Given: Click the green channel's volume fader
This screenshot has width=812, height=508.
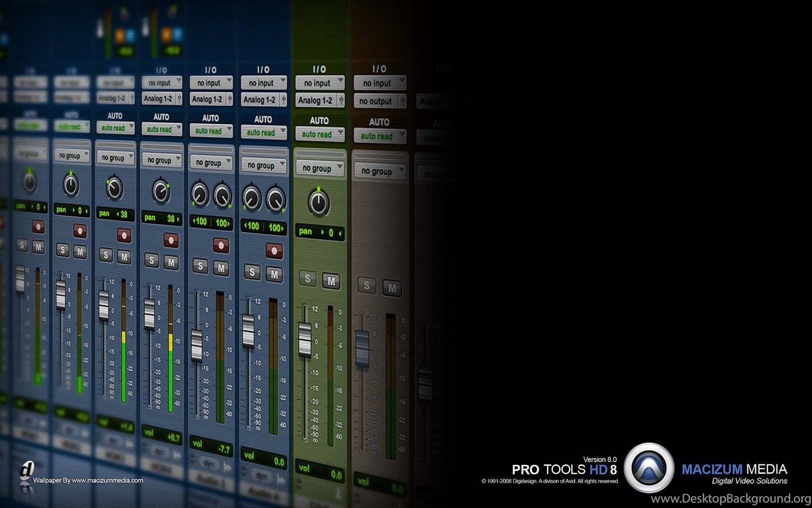Looking at the screenshot, I should tap(305, 340).
